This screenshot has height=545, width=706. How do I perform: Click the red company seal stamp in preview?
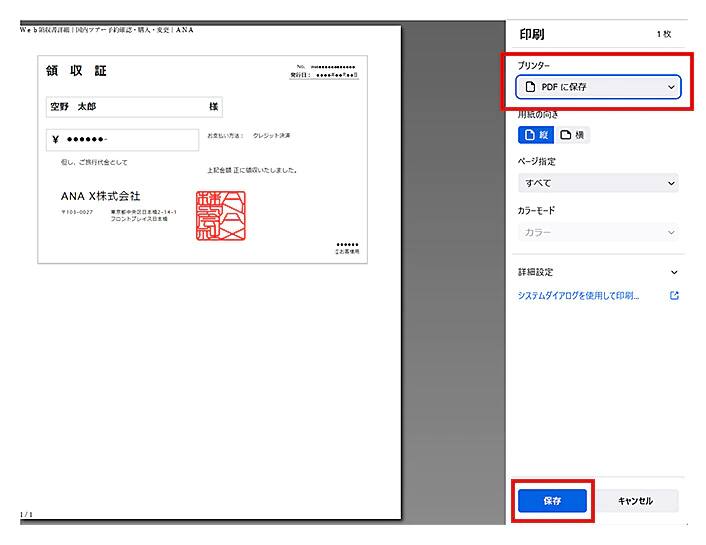(x=221, y=216)
